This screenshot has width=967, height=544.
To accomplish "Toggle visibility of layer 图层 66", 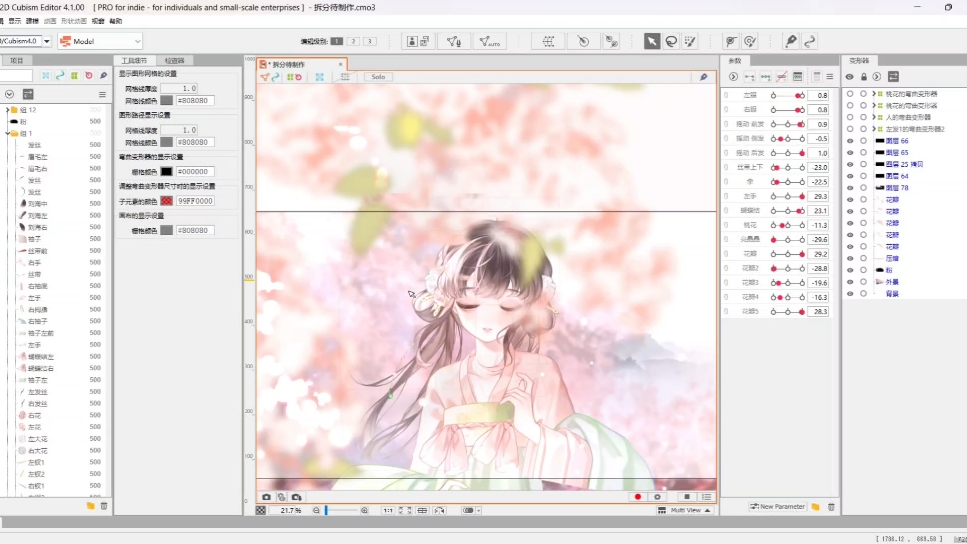I will [x=850, y=141].
